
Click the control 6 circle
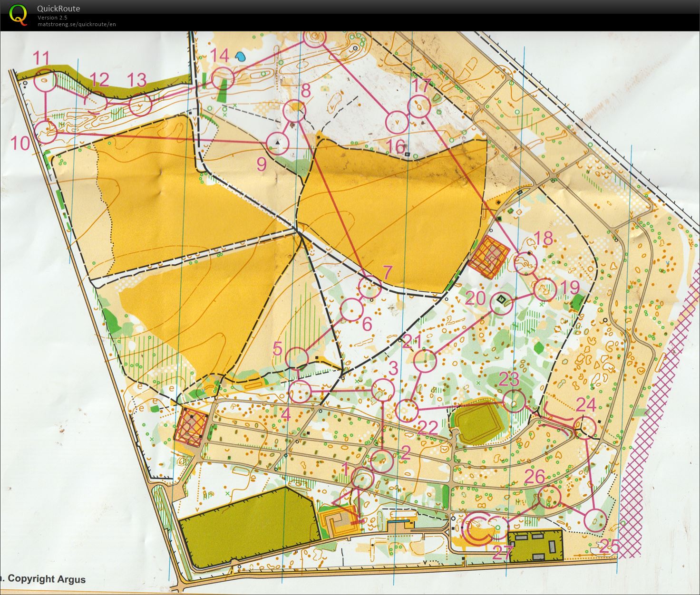[x=352, y=309]
